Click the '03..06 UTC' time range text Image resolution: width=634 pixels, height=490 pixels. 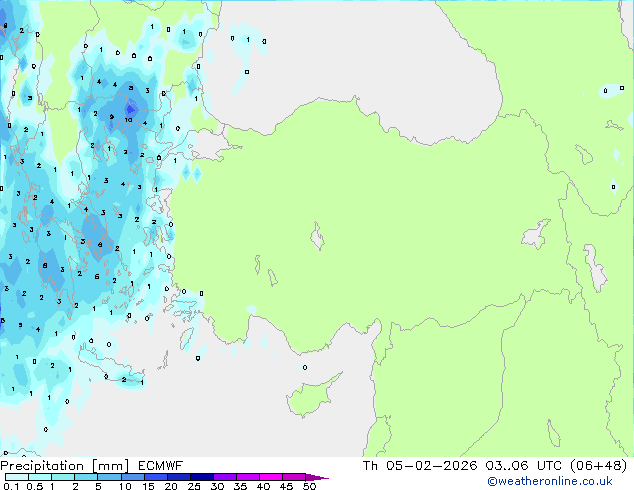pos(524,466)
